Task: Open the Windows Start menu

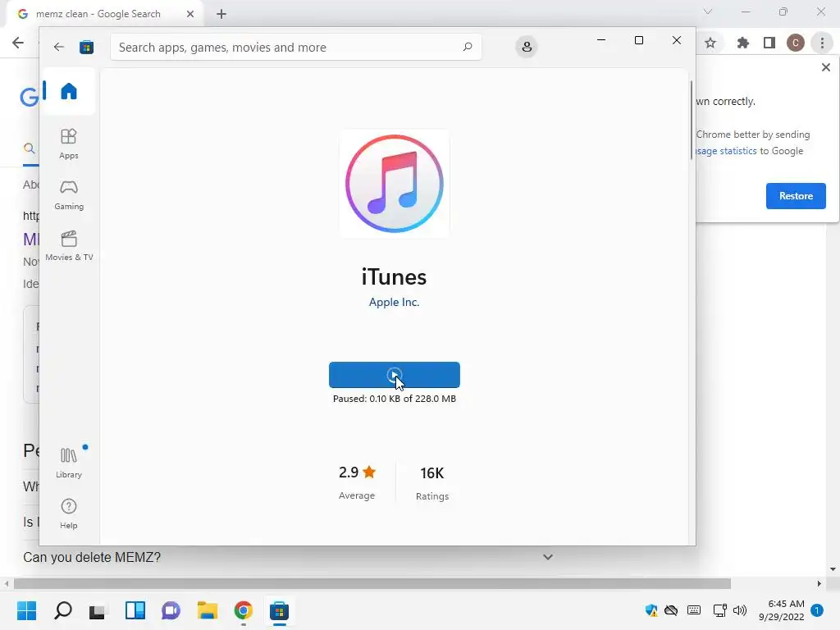Action: click(27, 610)
